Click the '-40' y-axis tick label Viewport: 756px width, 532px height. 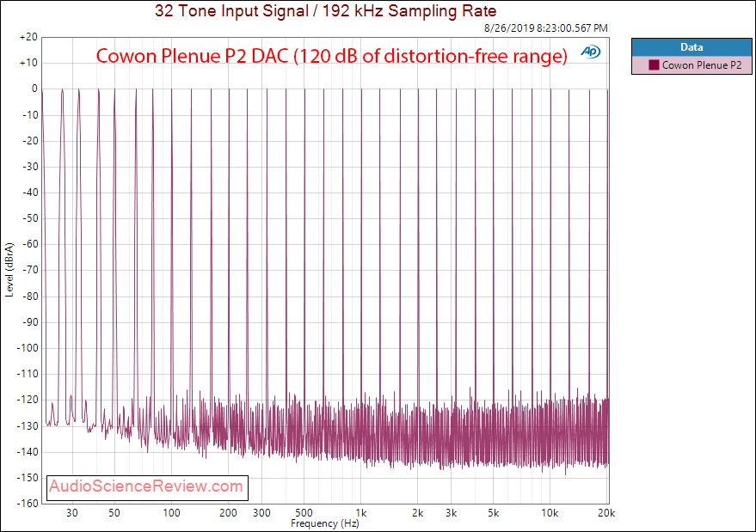(30, 193)
